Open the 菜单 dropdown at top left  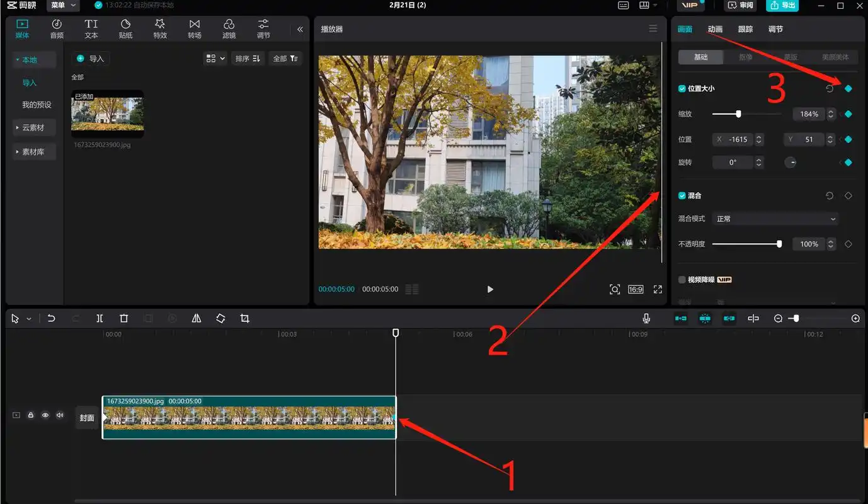tap(63, 5)
